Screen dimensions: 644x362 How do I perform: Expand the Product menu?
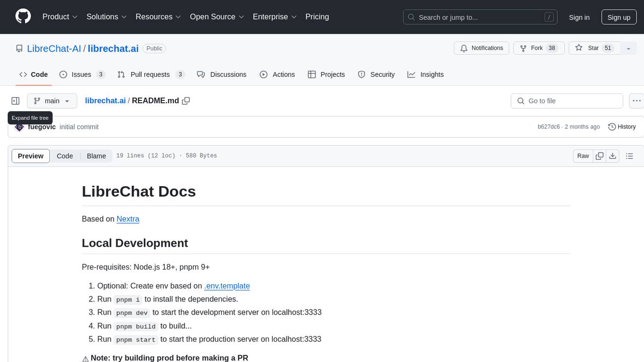coord(60,17)
